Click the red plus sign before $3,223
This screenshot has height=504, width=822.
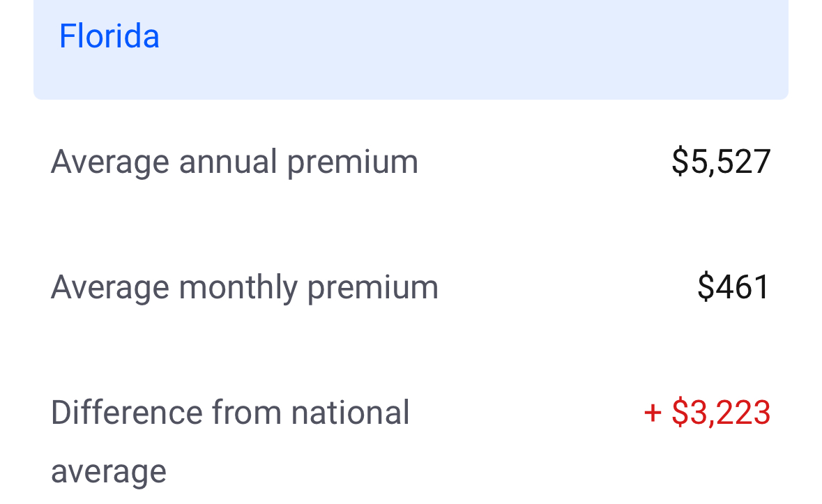(653, 413)
